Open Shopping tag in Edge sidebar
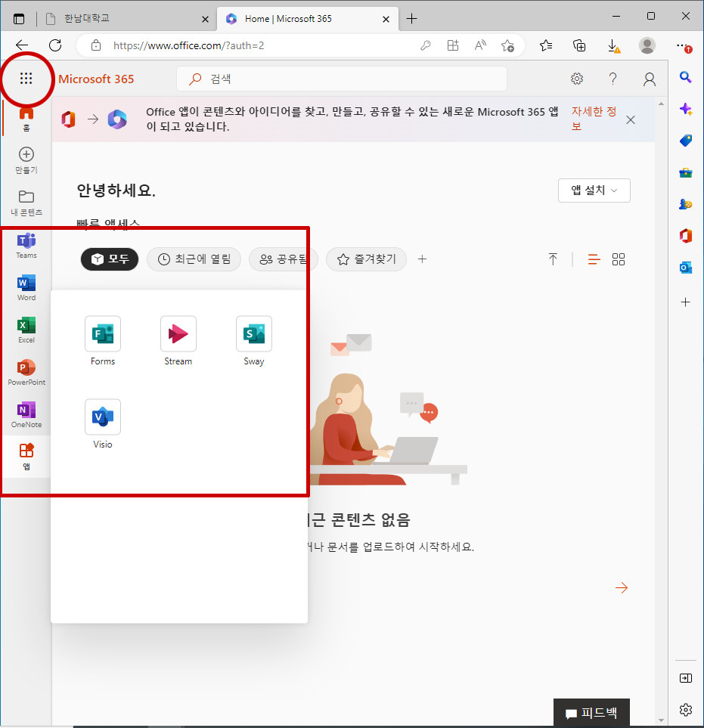This screenshot has height=728, width=704. pyautogui.click(x=685, y=141)
